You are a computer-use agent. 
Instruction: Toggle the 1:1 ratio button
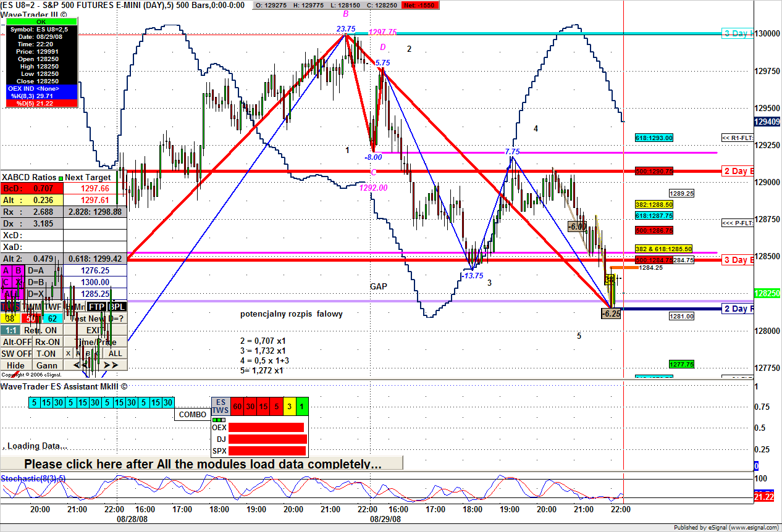(x=11, y=330)
